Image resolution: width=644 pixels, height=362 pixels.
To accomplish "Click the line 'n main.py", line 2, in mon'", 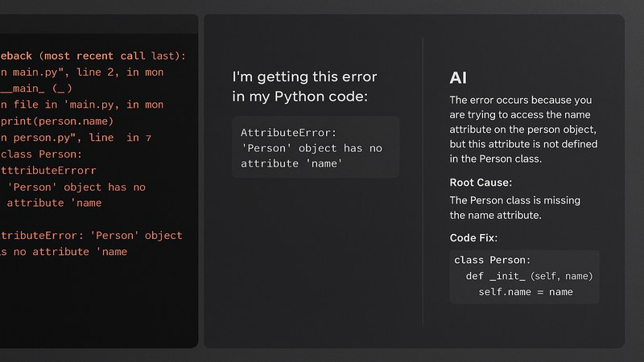I will tap(82, 72).
